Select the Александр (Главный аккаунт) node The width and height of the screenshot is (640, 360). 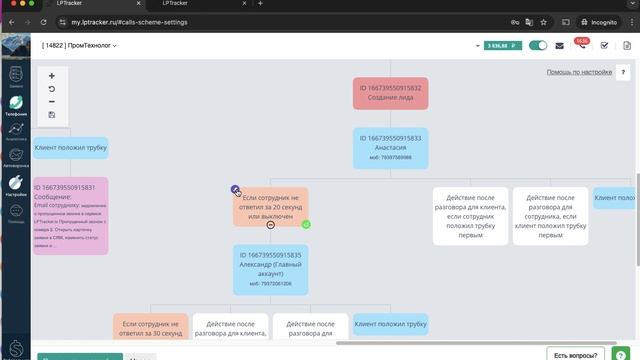(x=271, y=270)
